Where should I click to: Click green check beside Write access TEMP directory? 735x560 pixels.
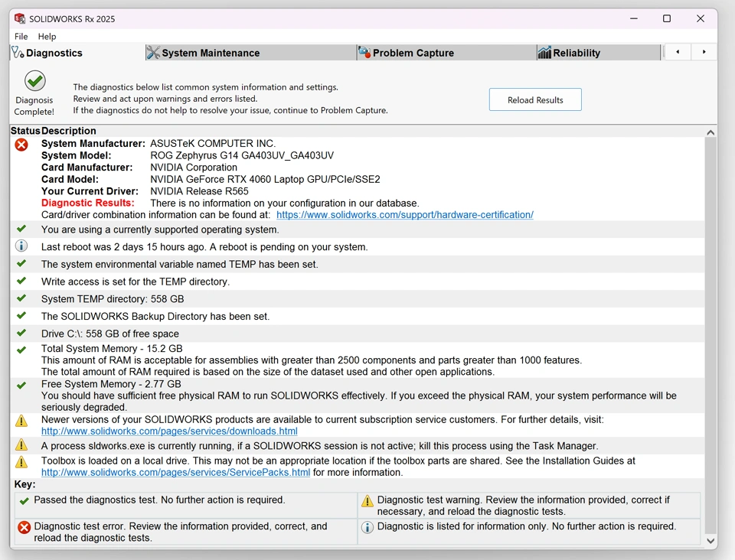(21, 281)
